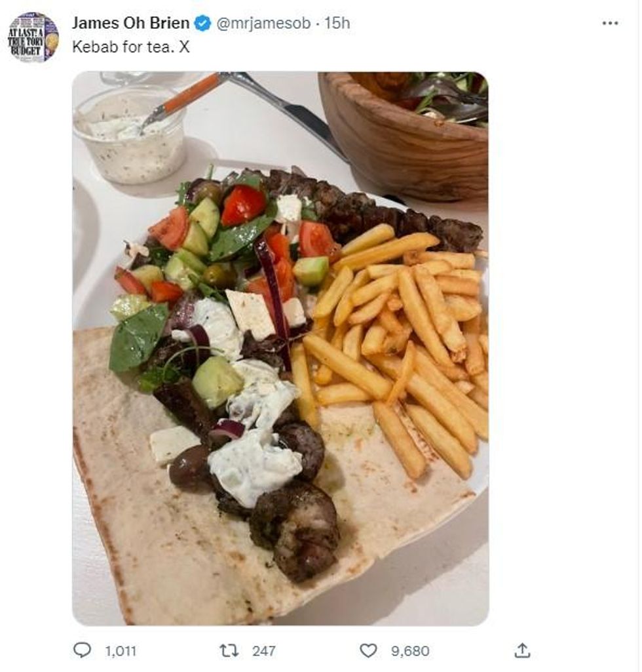
Task: Click the reply speech bubble icon
Action: point(82,650)
